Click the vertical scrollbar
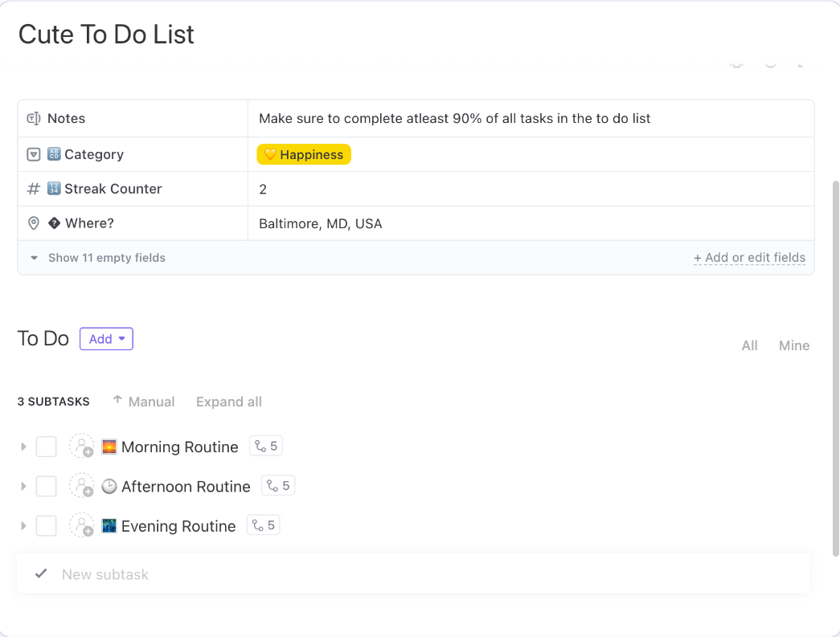840x637 pixels. click(835, 368)
